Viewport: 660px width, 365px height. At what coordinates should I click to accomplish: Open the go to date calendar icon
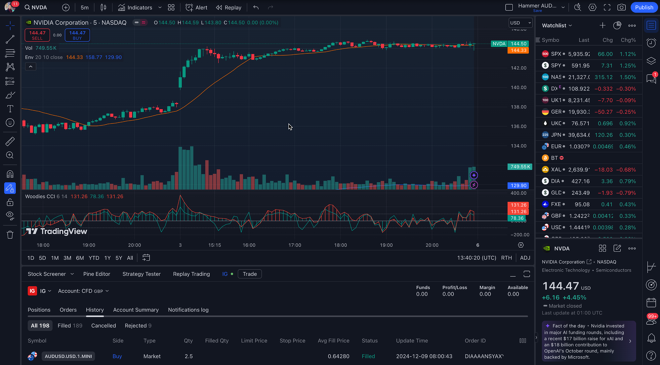146,258
